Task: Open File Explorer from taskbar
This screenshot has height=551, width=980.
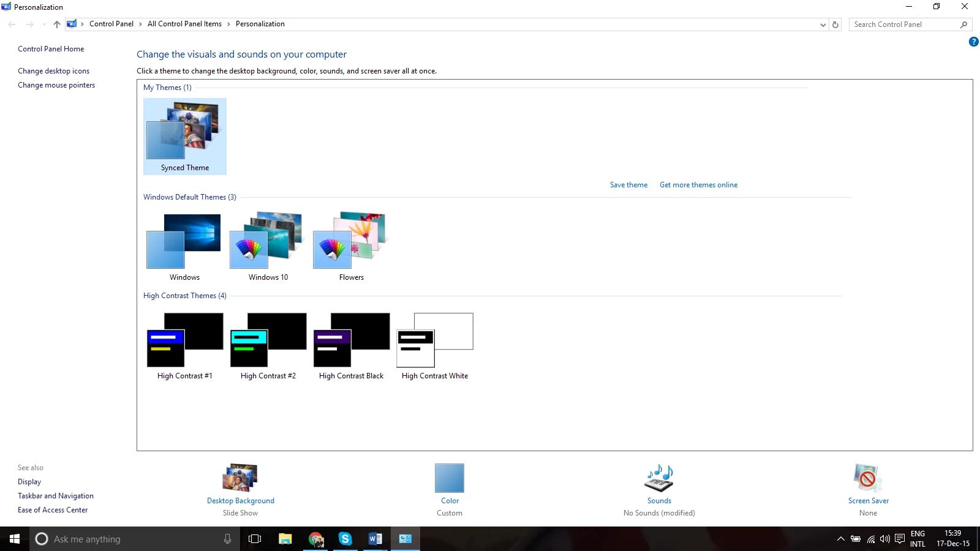Action: coord(285,539)
